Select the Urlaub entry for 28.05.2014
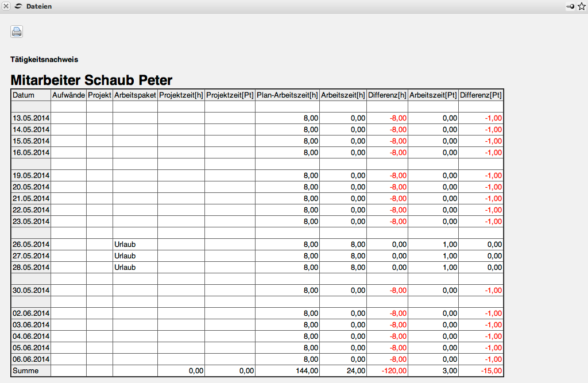The width and height of the screenshot is (588, 383). click(125, 268)
